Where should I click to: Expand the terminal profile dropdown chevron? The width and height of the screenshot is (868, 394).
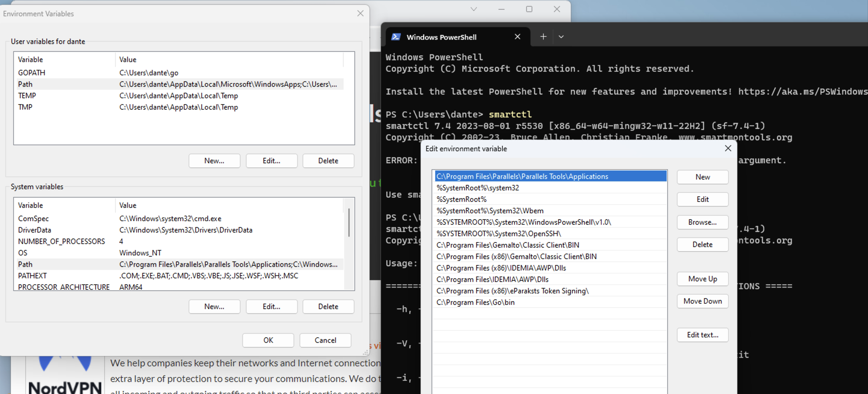pyautogui.click(x=561, y=37)
